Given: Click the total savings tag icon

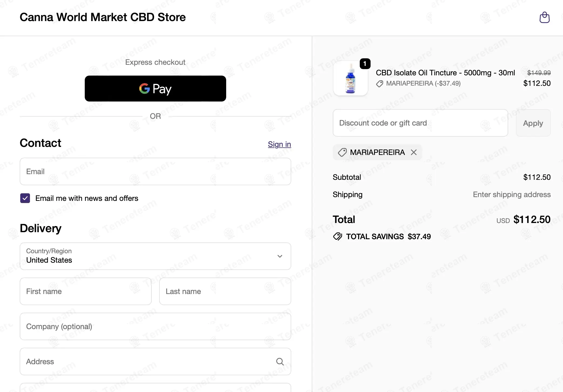Looking at the screenshot, I should pyautogui.click(x=337, y=236).
